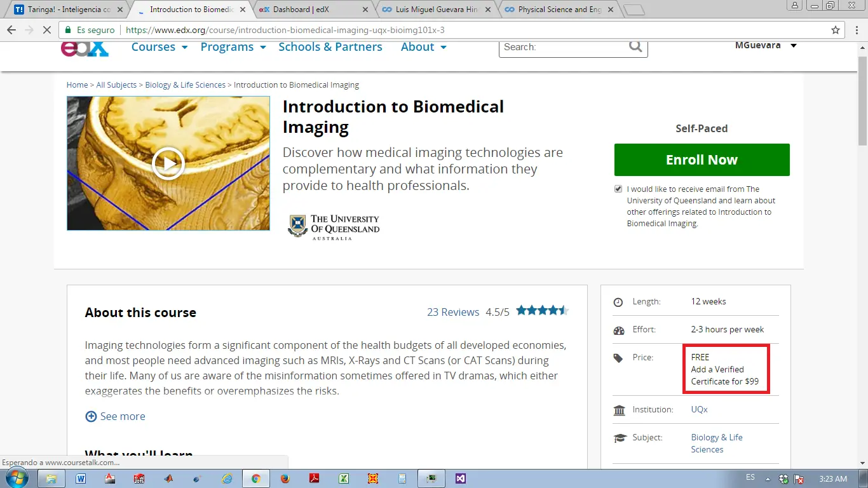
Task: Click the Enroll Now button
Action: (x=702, y=160)
